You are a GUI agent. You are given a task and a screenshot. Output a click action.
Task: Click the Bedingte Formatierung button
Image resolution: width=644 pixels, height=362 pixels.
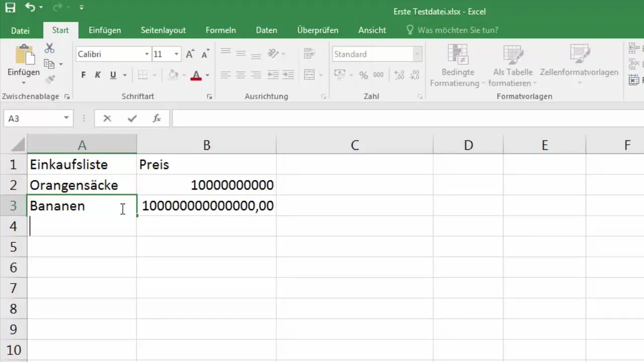click(457, 66)
